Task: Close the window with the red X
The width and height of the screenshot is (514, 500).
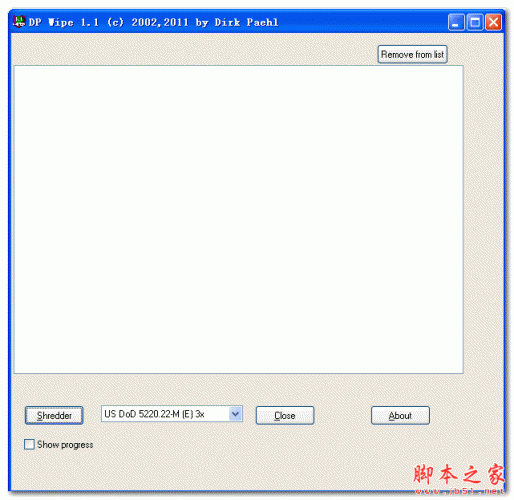Action: point(493,22)
